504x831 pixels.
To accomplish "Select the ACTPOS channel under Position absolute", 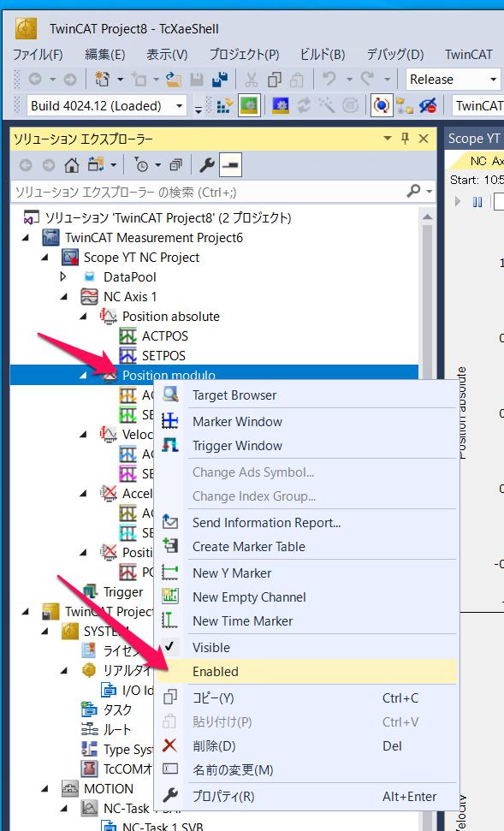I will (x=165, y=336).
